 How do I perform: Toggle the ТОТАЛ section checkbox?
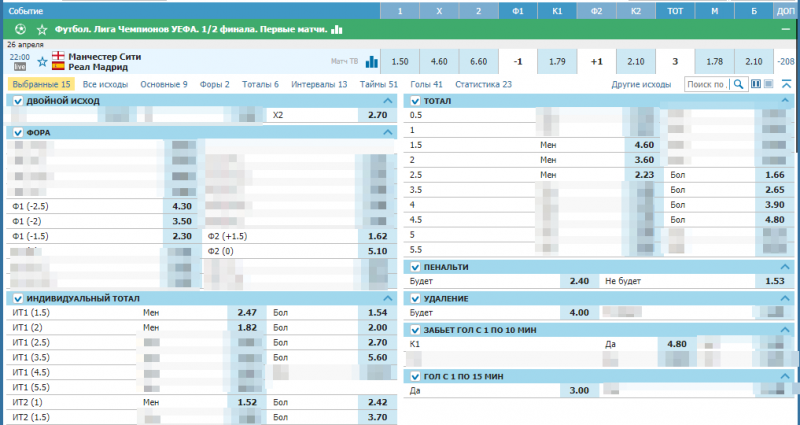414,102
